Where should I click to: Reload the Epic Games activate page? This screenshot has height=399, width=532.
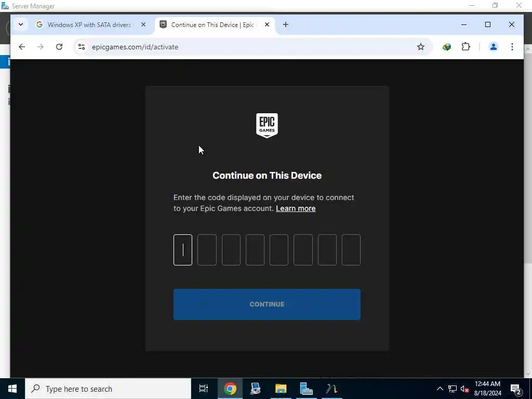(59, 47)
